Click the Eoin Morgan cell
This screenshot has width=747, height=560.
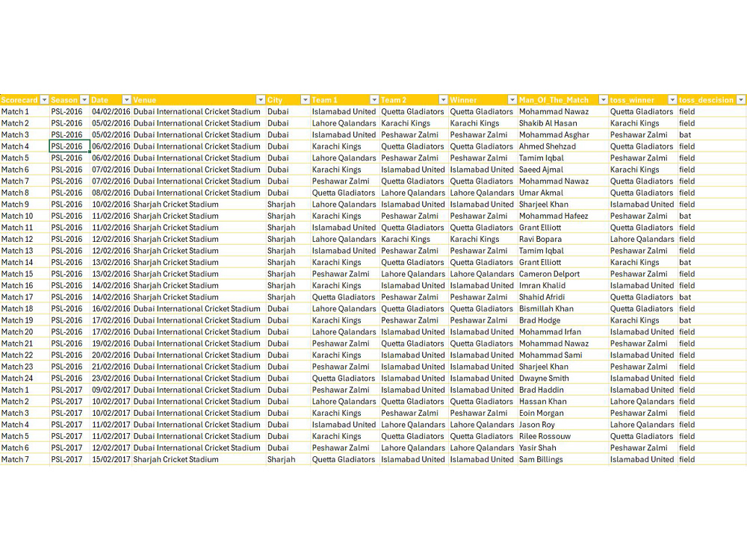pyautogui.click(x=562, y=413)
